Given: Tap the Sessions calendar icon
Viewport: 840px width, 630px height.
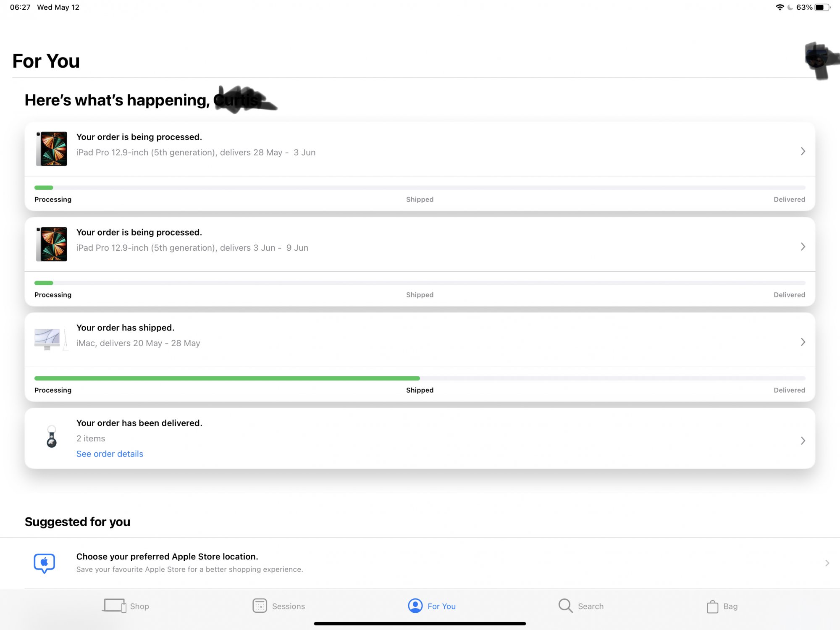Looking at the screenshot, I should (x=260, y=606).
